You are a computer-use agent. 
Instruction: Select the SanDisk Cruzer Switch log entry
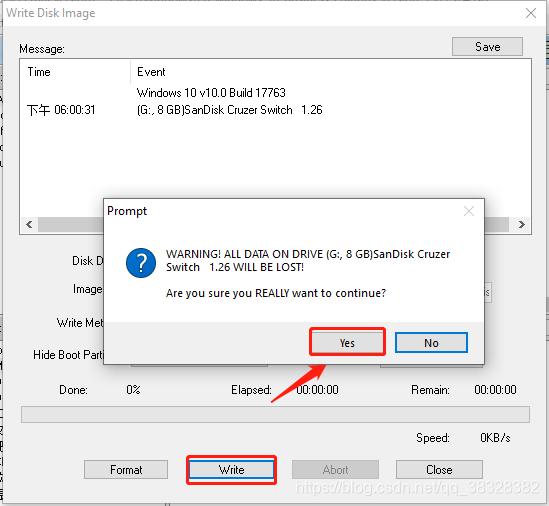229,110
